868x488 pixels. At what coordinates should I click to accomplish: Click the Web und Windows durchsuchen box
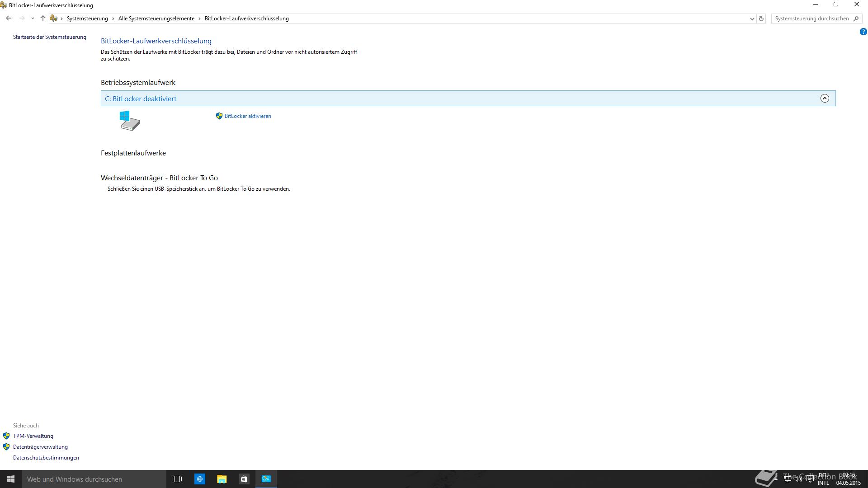tap(94, 479)
